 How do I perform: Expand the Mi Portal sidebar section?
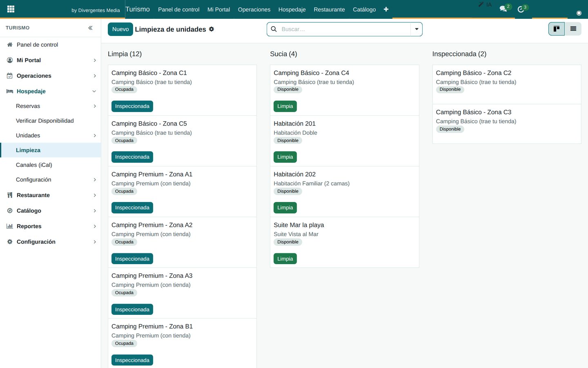coord(95,60)
